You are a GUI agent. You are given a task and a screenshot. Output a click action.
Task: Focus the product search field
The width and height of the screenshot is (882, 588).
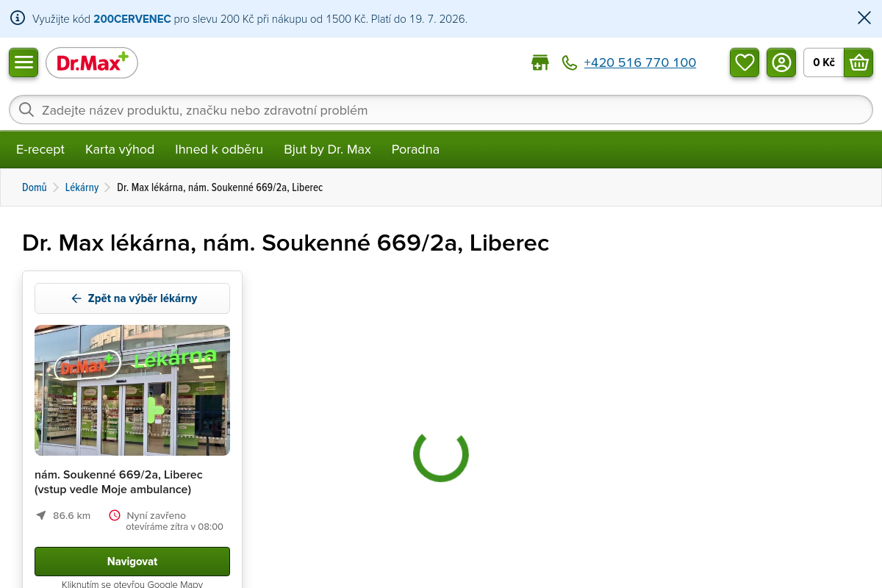[441, 110]
